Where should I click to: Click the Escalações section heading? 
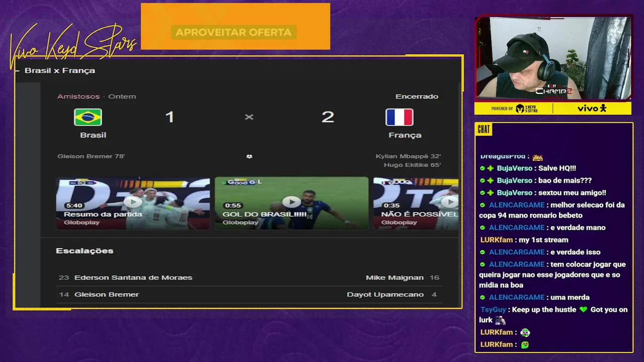(x=85, y=250)
